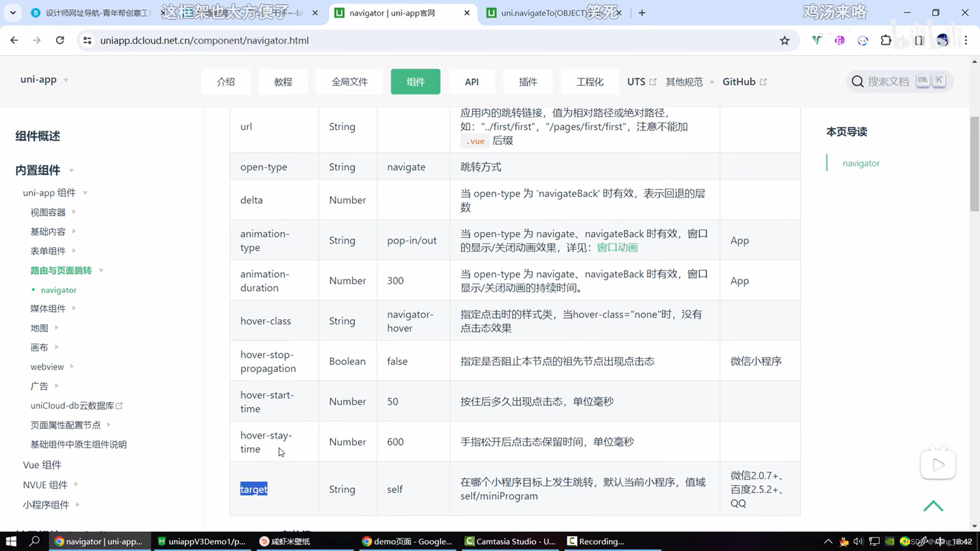Bookmark this page with the star
Viewport: 980px width, 551px height.
785,40
